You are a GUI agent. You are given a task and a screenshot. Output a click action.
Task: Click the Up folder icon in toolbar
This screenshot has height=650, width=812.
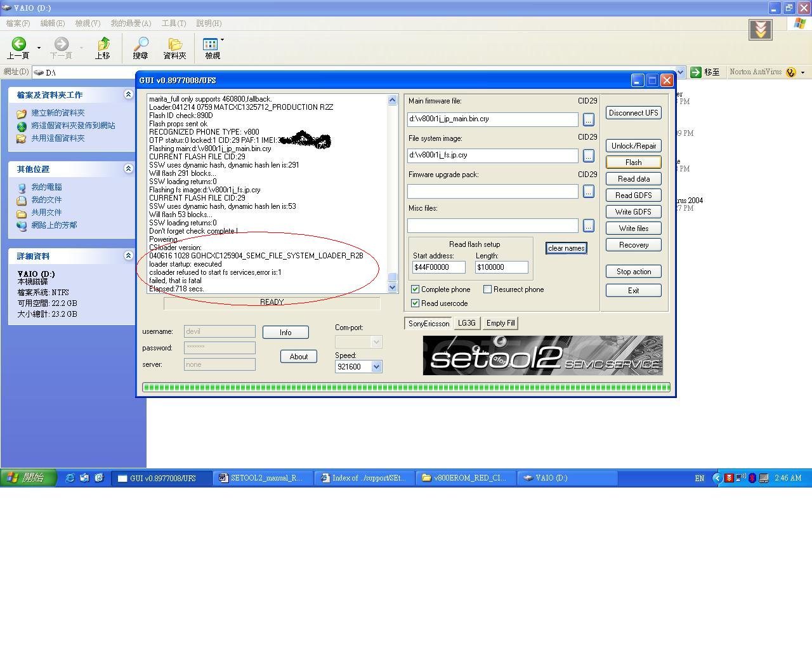pyautogui.click(x=103, y=44)
